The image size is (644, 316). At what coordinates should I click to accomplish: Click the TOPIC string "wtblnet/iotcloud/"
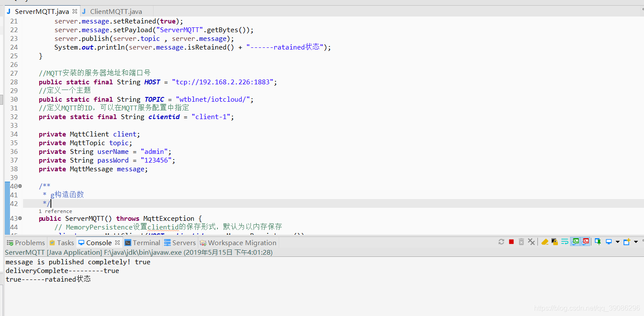coord(213,99)
